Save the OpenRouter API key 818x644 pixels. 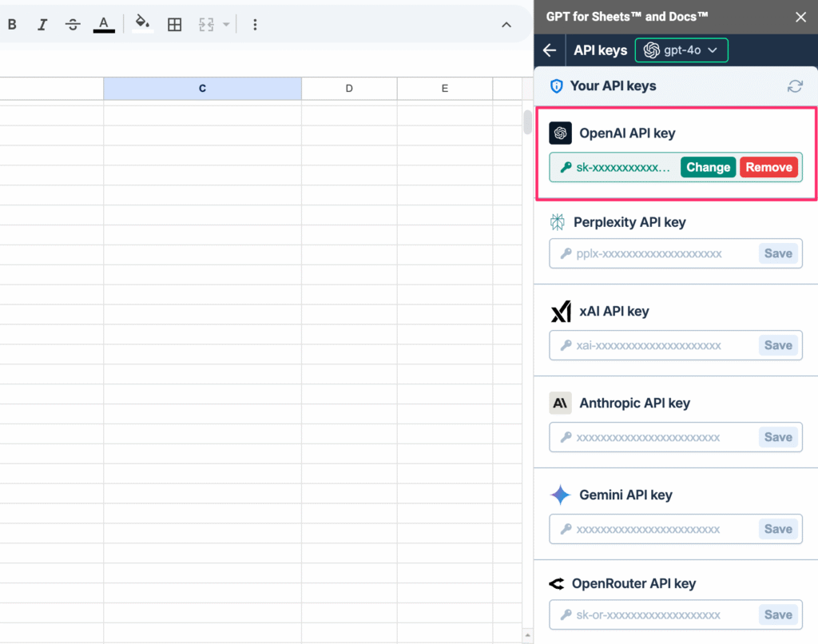click(778, 614)
